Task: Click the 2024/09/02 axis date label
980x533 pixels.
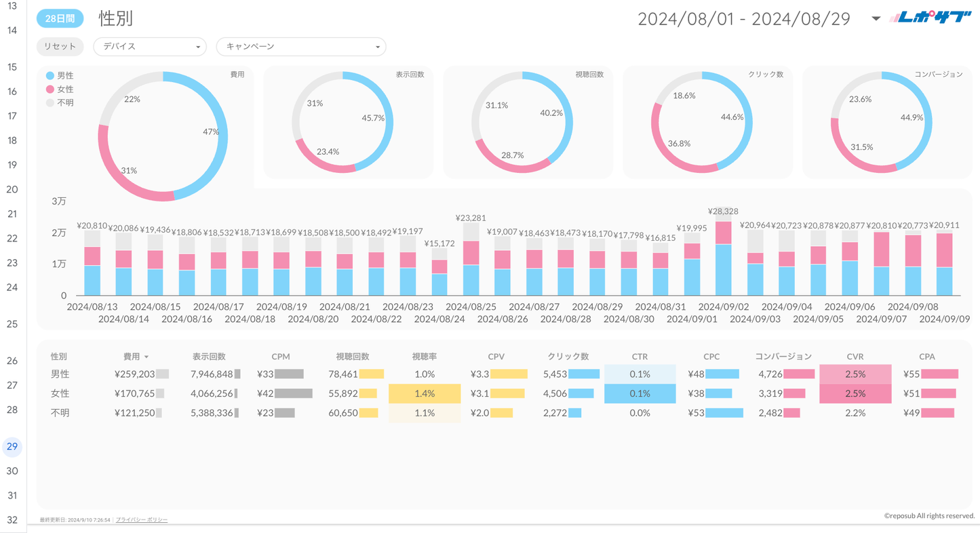Action: (724, 307)
